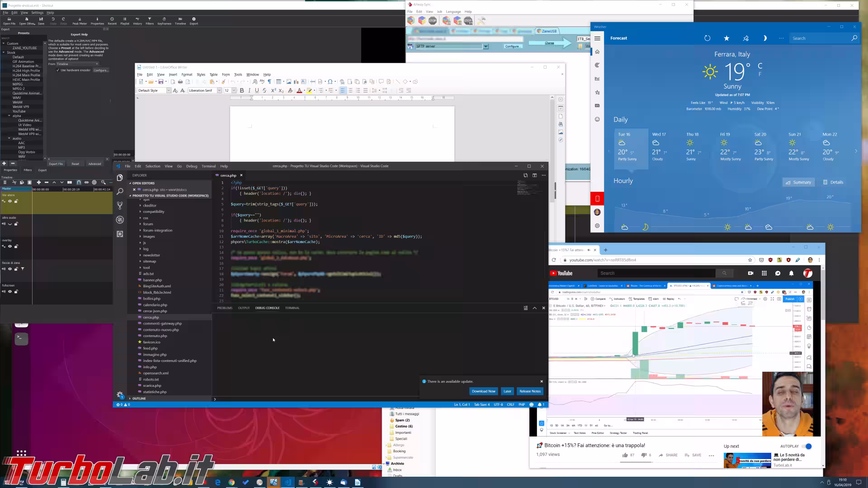The height and width of the screenshot is (488, 868).
Task: Open the Terminal menu in VS Code
Action: click(x=208, y=166)
